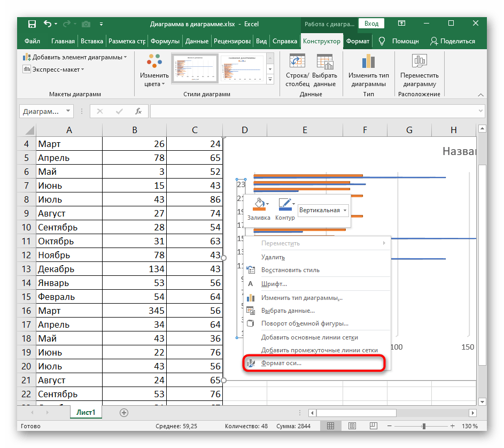Open Экспресс-макет dropdown
This screenshot has height=448, width=504.
(x=53, y=69)
